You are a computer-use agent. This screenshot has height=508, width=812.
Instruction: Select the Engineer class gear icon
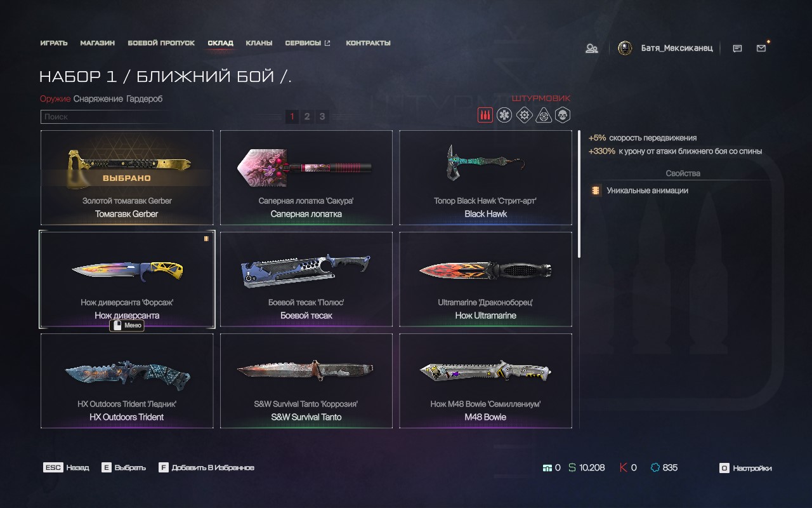[524, 115]
